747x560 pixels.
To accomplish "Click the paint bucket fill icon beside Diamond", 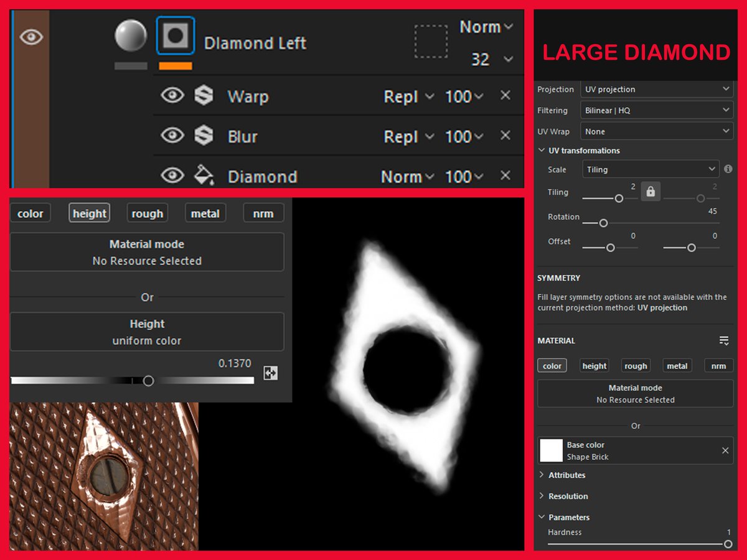I will [x=204, y=175].
